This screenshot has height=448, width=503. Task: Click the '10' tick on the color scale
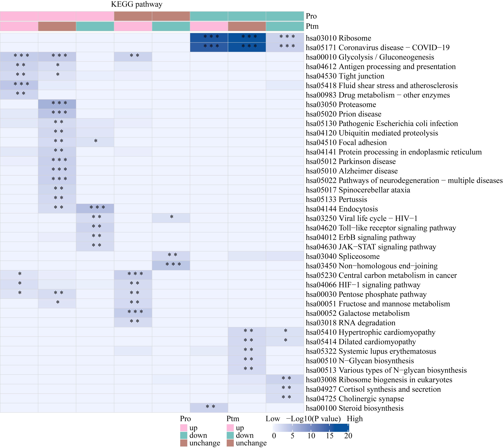coord(311,436)
